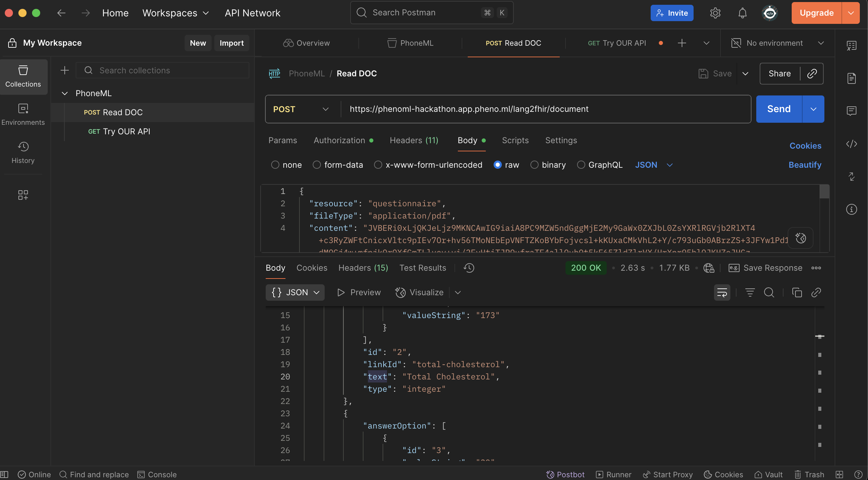This screenshot has width=868, height=480.
Task: Copy response using the copy icon
Action: tap(797, 292)
